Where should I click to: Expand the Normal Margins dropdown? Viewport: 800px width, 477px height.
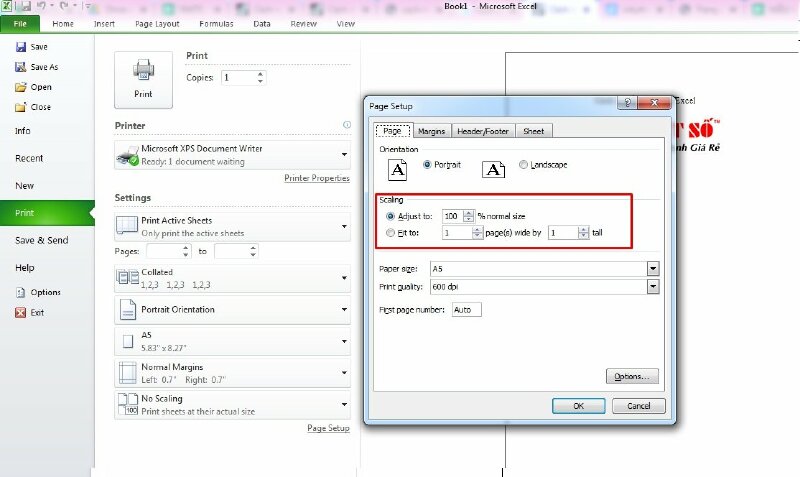coord(344,373)
